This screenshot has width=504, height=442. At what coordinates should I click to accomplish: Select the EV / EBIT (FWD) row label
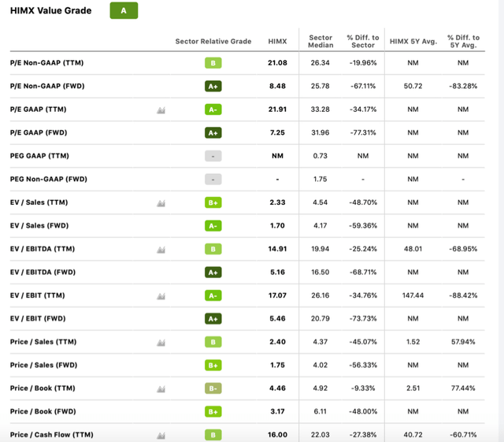coord(38,319)
